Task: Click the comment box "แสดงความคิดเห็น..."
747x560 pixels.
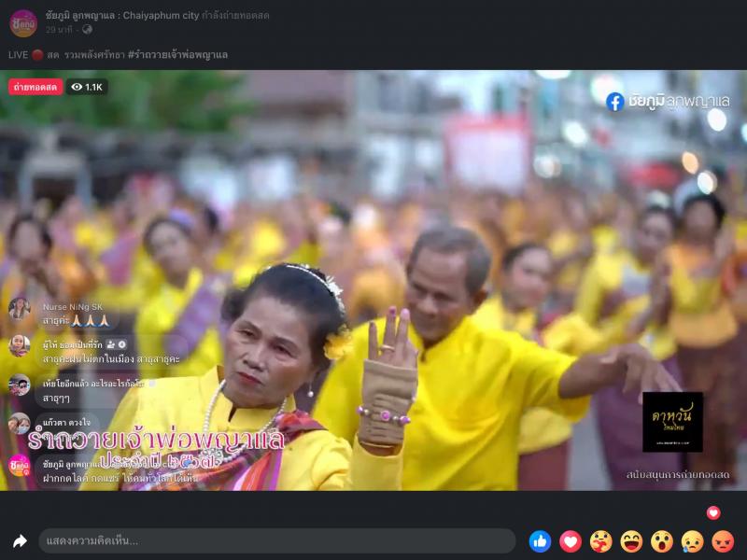Action: tap(276, 541)
